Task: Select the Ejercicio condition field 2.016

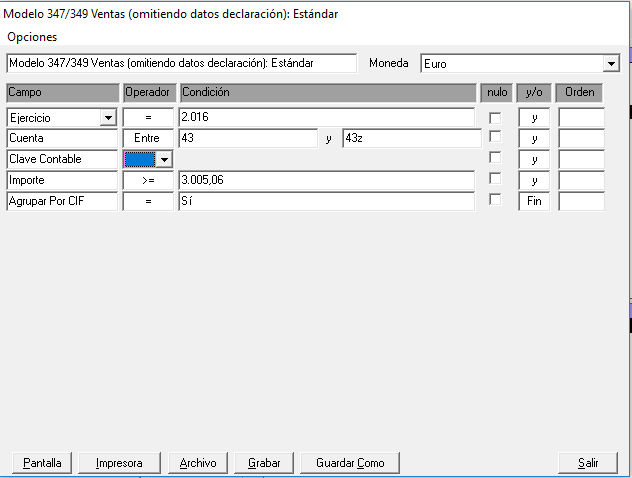Action: point(326,117)
